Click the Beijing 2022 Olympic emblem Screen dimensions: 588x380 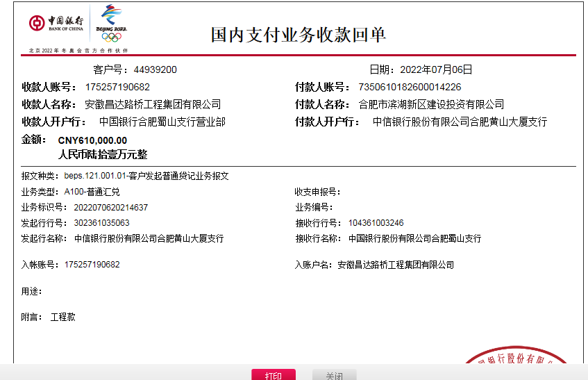[111, 24]
